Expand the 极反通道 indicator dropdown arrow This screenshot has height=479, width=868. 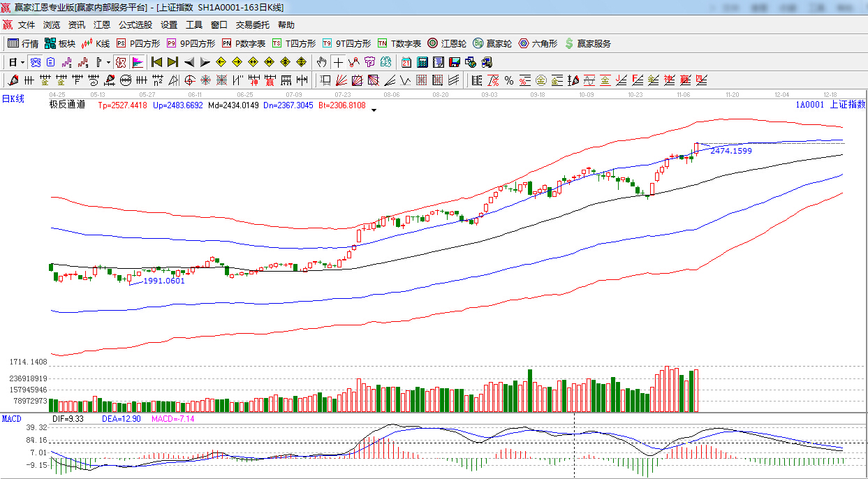(x=374, y=110)
